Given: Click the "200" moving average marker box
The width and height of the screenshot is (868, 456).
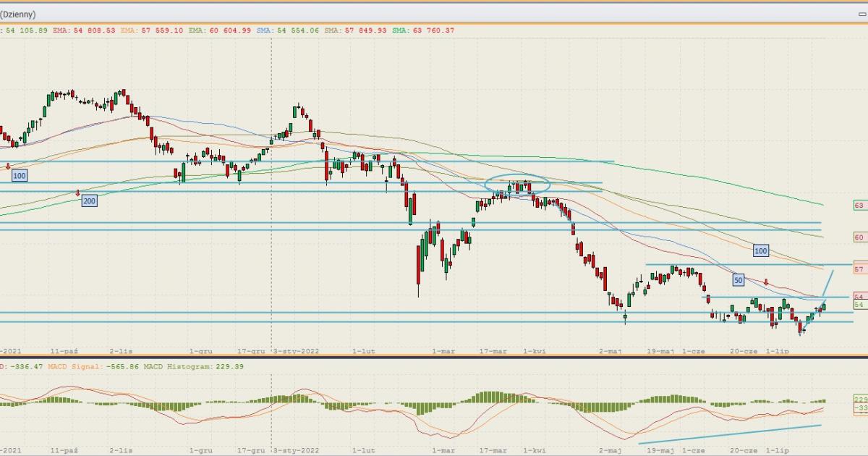Looking at the screenshot, I should pos(89,201).
